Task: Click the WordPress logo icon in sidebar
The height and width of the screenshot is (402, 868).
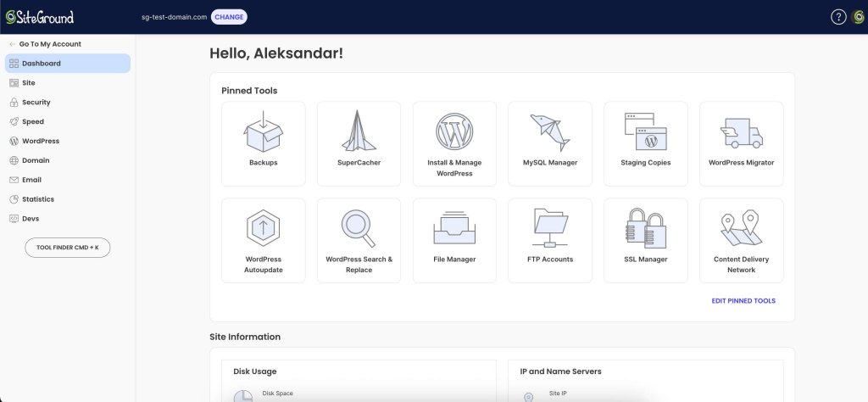Action: pyautogui.click(x=14, y=141)
